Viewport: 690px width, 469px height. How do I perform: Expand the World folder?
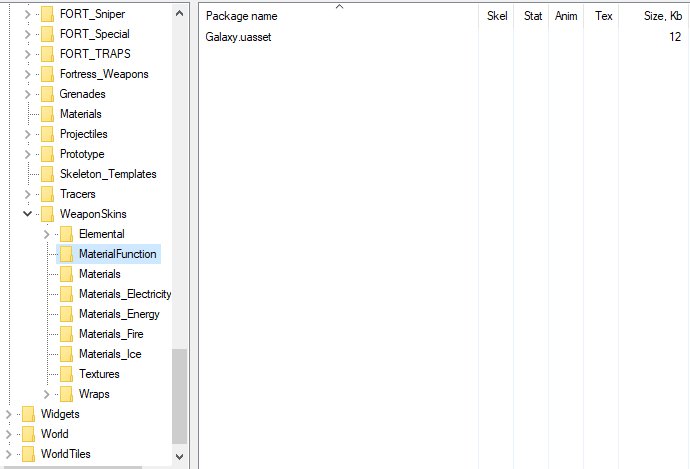pyautogui.click(x=8, y=435)
